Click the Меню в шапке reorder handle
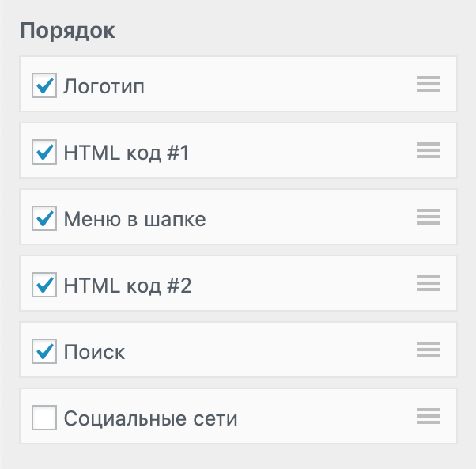476x469 pixels. pos(428,217)
